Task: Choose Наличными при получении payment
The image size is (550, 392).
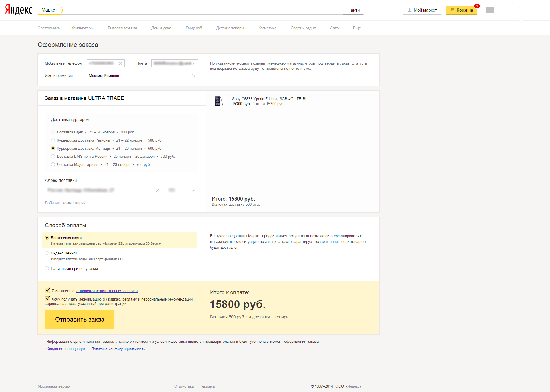Action: tap(47, 268)
